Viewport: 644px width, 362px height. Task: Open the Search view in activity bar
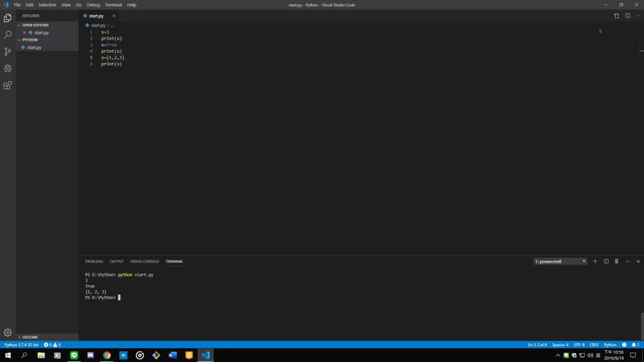(x=8, y=35)
